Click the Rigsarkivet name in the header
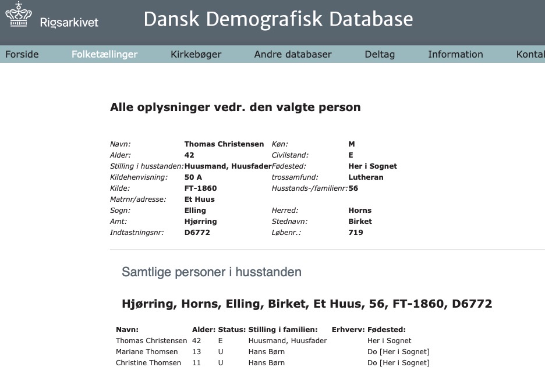 click(69, 23)
